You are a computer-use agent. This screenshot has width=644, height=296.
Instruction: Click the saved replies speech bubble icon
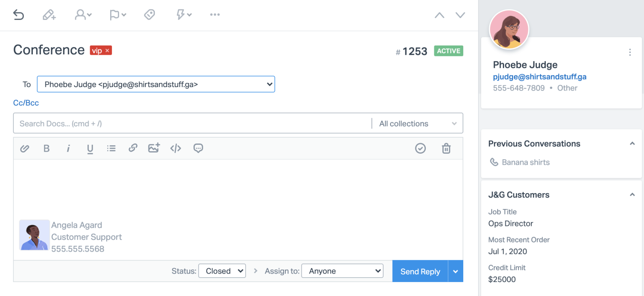pos(198,148)
